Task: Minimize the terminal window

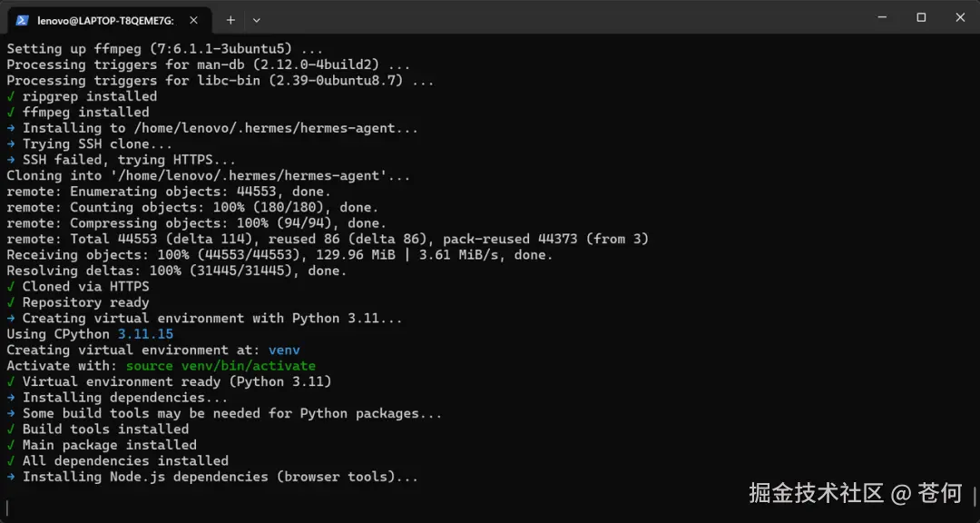Action: (880, 17)
